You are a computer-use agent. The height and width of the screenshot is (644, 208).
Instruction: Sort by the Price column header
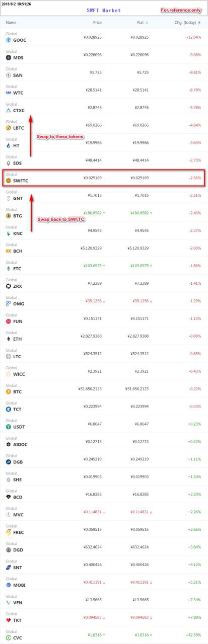(97, 23)
